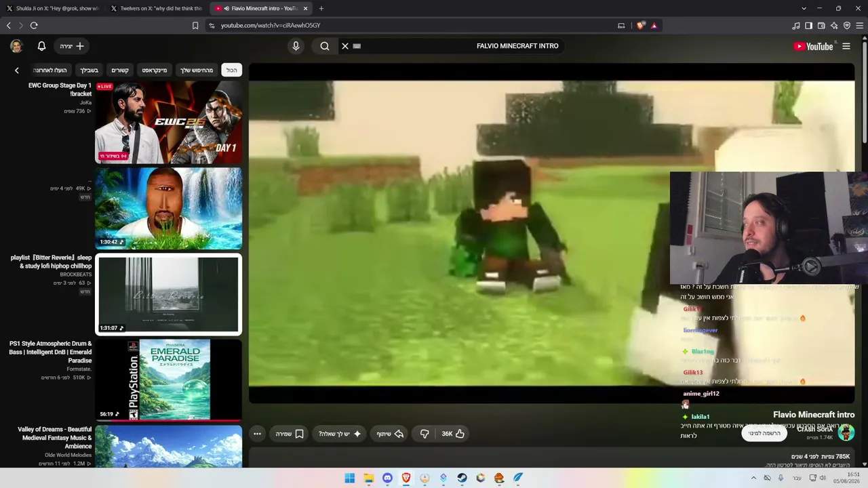The height and width of the screenshot is (488, 868).
Task: Open the BROCKBEATS channel name
Action: point(75,274)
